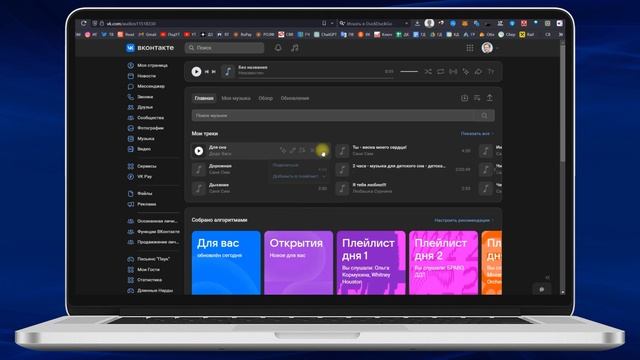The width and height of the screenshot is (640, 360).
Task: Click the similar icon on Для сна track
Action: (283, 151)
